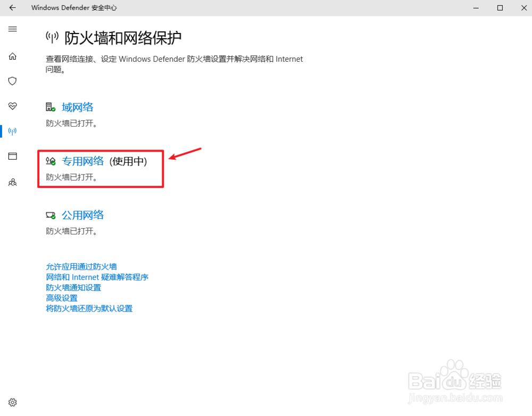This screenshot has height=416, width=532.
Task: Click the (使用中) label
Action: (x=128, y=161)
